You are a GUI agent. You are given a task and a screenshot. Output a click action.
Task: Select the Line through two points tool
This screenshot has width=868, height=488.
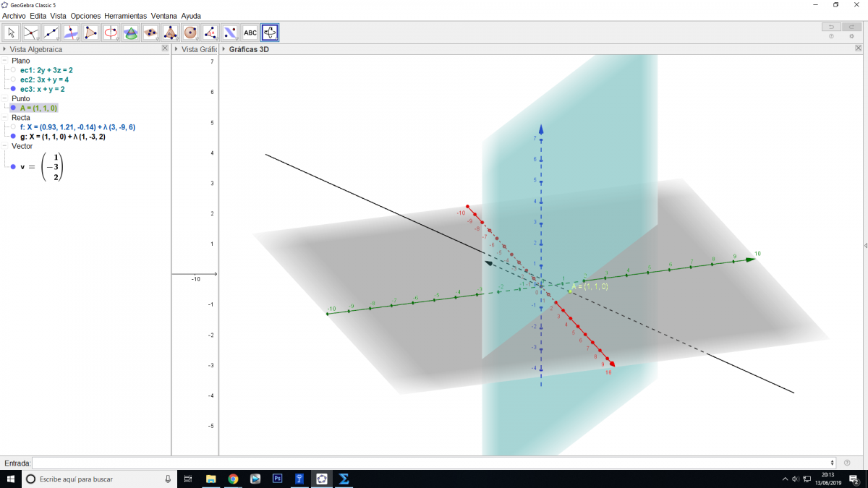coord(51,33)
